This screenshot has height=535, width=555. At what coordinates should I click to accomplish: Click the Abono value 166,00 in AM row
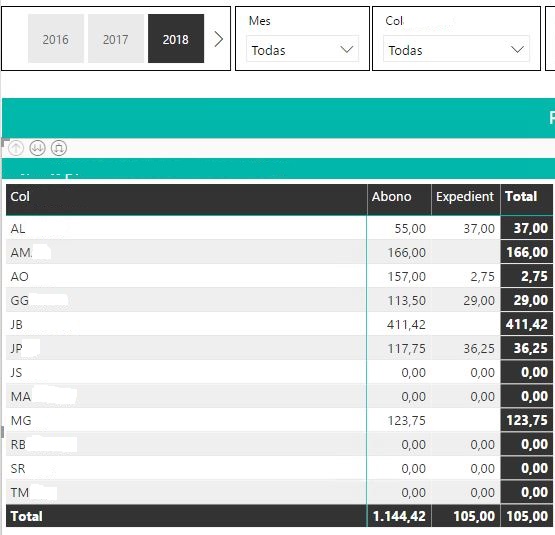[x=406, y=252]
